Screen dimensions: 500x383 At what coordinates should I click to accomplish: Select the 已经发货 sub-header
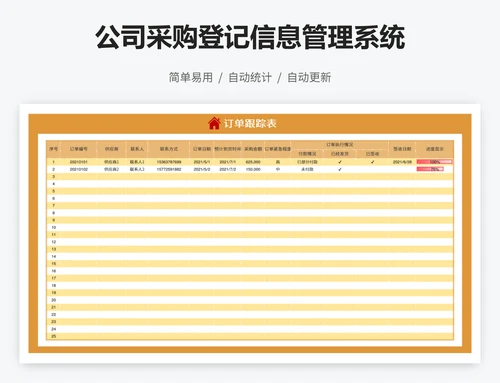click(340, 154)
